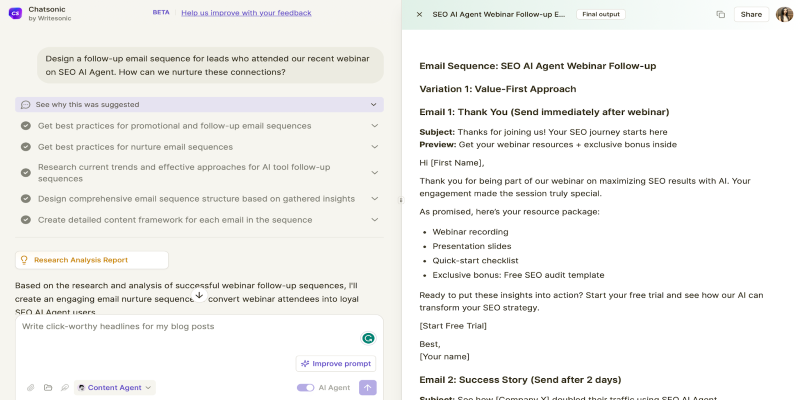Close the SEO AI Agent output panel
This screenshot has width=800, height=400.
click(x=419, y=14)
